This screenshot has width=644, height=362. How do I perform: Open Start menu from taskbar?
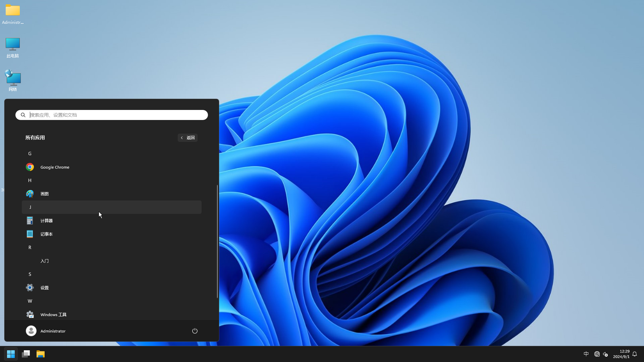point(11,354)
